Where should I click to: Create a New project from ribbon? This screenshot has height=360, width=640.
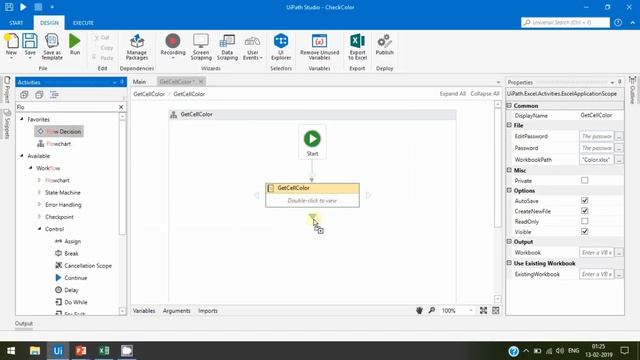tap(11, 45)
